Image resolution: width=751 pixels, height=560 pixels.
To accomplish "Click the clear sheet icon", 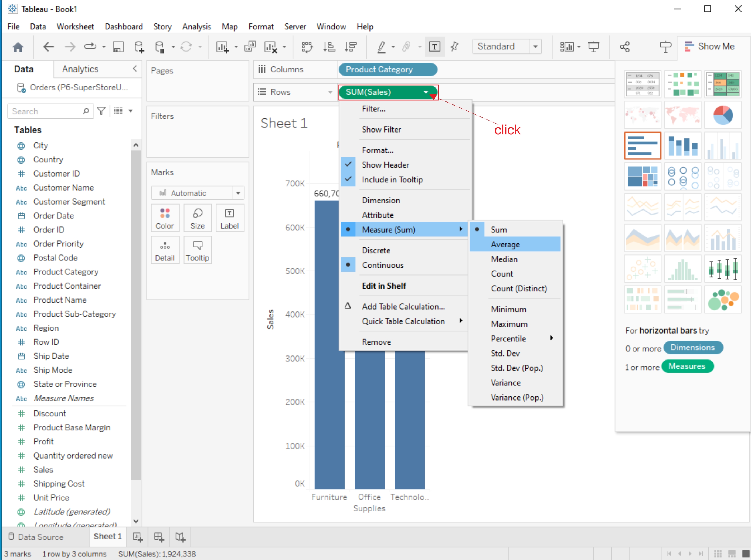I will click(x=271, y=47).
